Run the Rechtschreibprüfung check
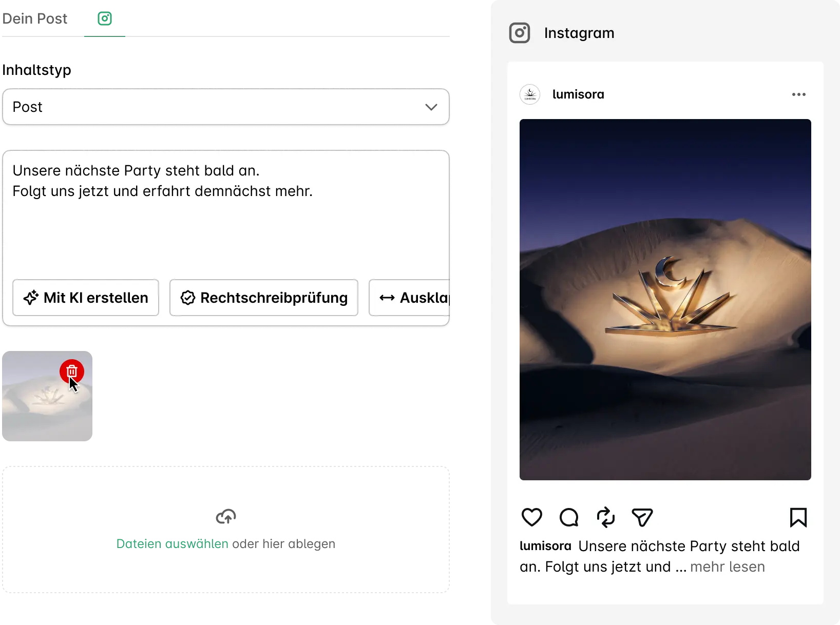 [264, 298]
